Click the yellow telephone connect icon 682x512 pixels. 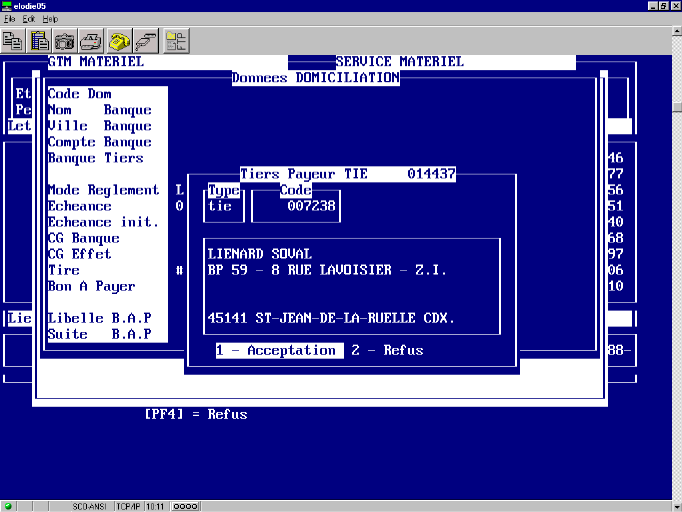120,41
